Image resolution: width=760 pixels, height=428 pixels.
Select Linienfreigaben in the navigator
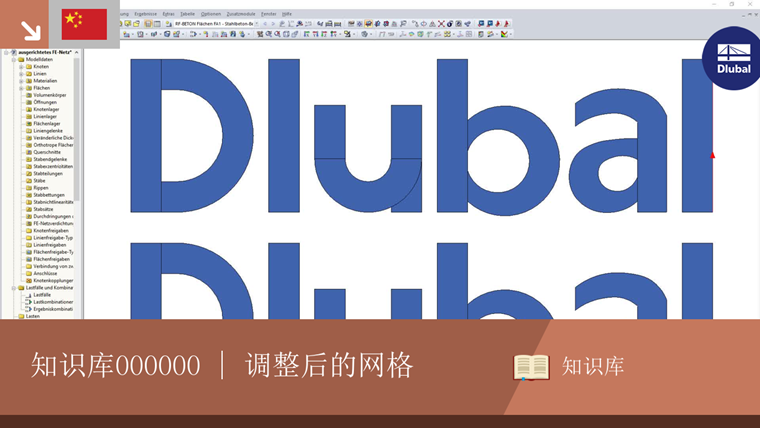(x=49, y=245)
